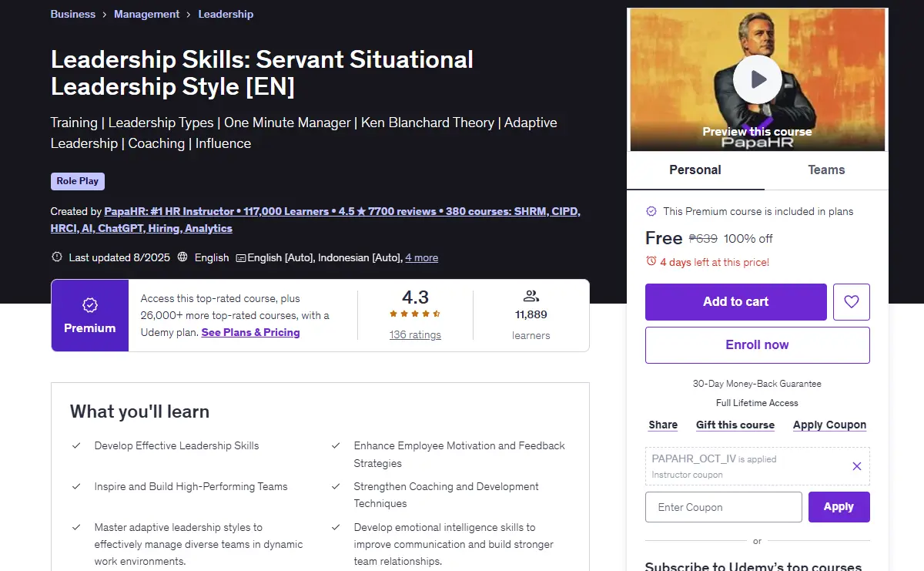Screen dimensions: 924x571
Task: Click the '100% off' discount text
Action: [748, 239]
